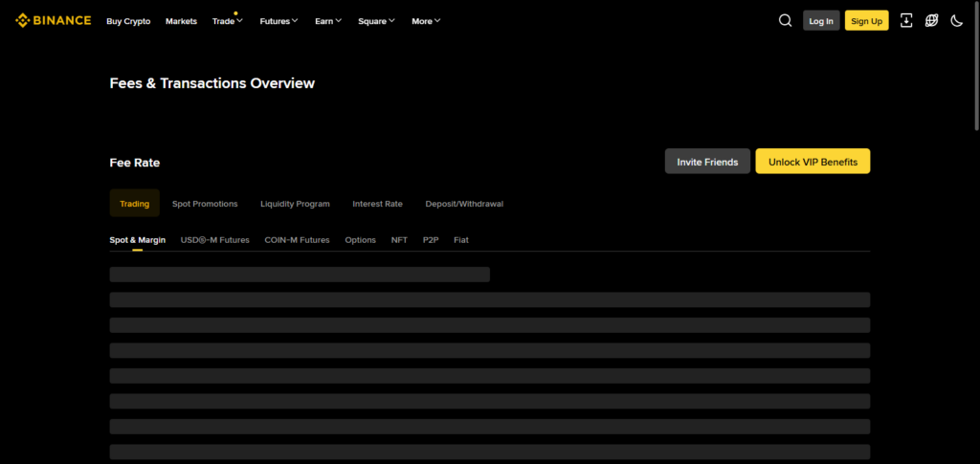Expand the Futures dropdown menu
The height and width of the screenshot is (464, 980).
tap(278, 21)
